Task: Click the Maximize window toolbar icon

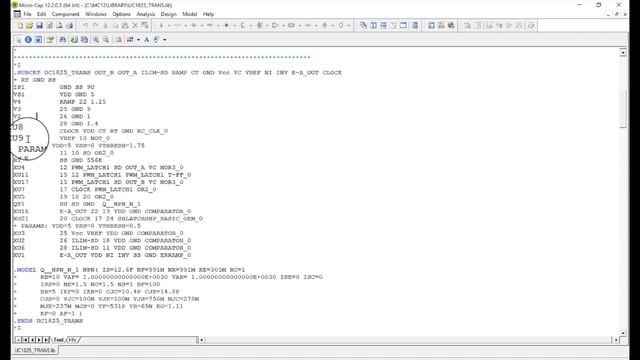Action: pos(403,26)
